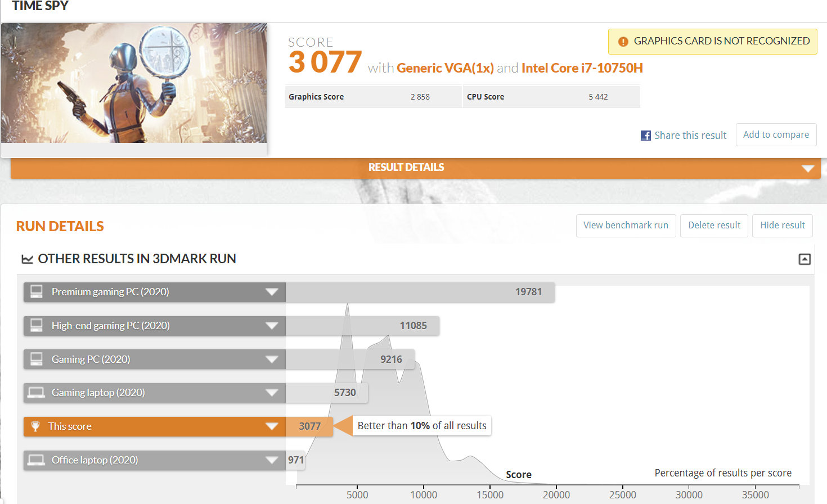Click the 5730 score bar
827x504 pixels.
(327, 393)
